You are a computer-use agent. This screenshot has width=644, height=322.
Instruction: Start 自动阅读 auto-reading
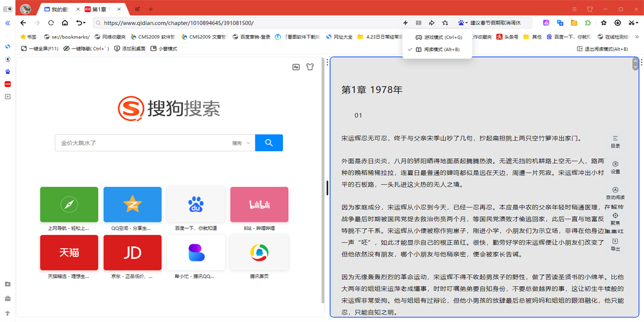(x=615, y=193)
